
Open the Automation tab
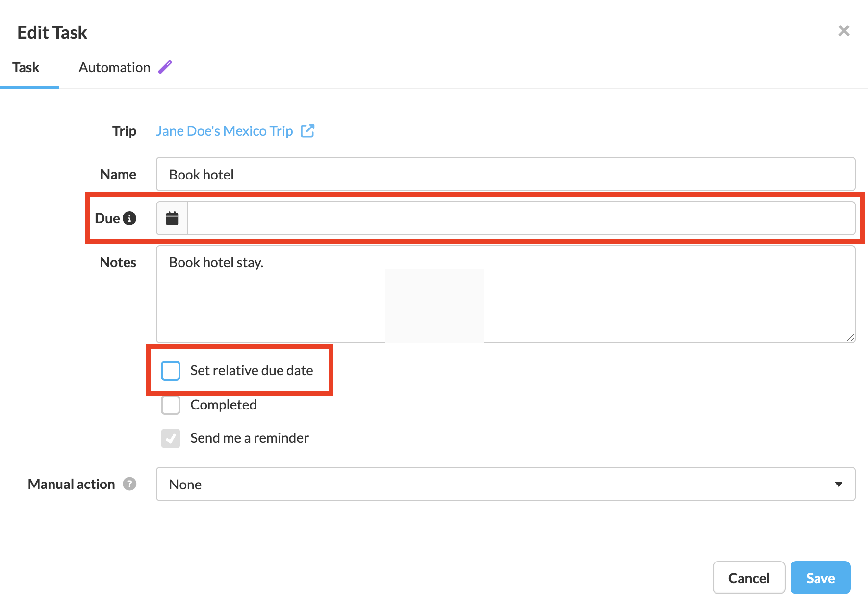(114, 67)
